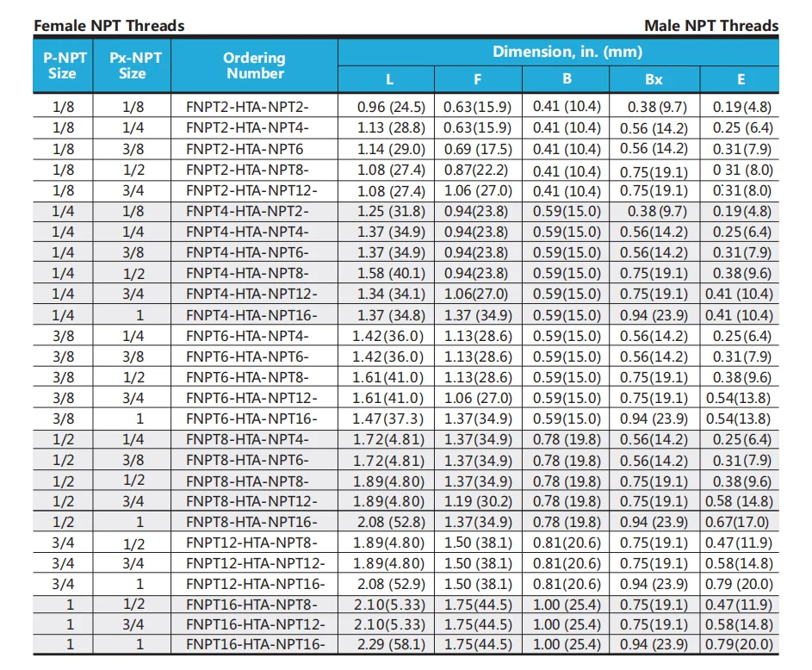
Task: Click F value 0.69 (17.5)
Action: (x=478, y=149)
